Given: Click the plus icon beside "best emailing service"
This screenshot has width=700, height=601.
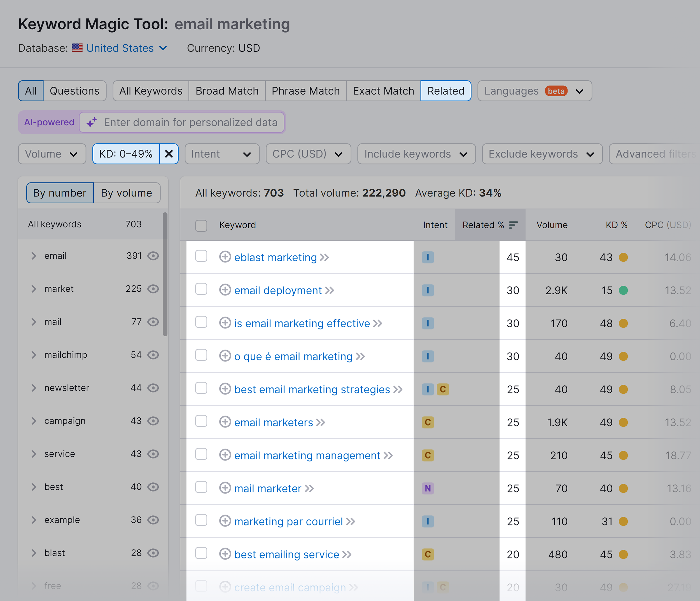Looking at the screenshot, I should (225, 554).
